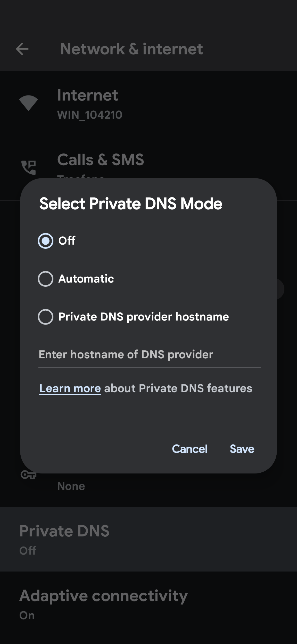Select the Off radio button

click(46, 241)
